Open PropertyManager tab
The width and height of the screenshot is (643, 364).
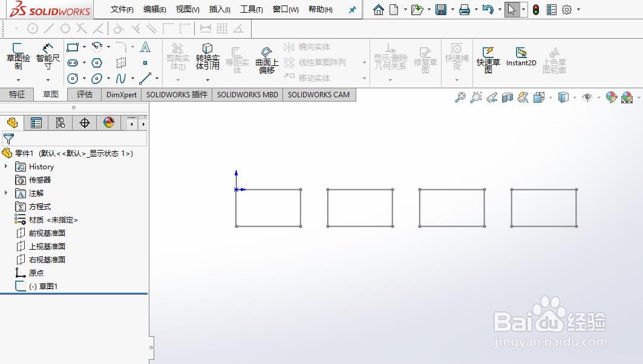(36, 123)
